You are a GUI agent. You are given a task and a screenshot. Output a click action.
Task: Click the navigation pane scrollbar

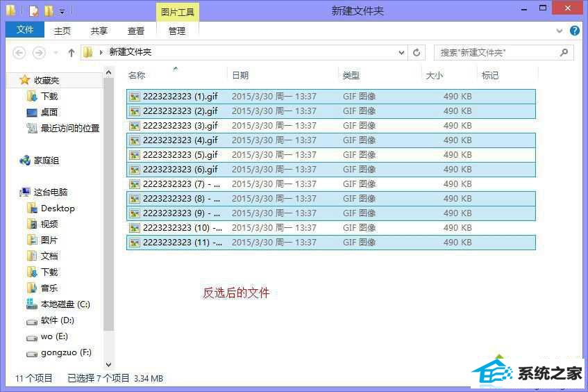(x=108, y=204)
